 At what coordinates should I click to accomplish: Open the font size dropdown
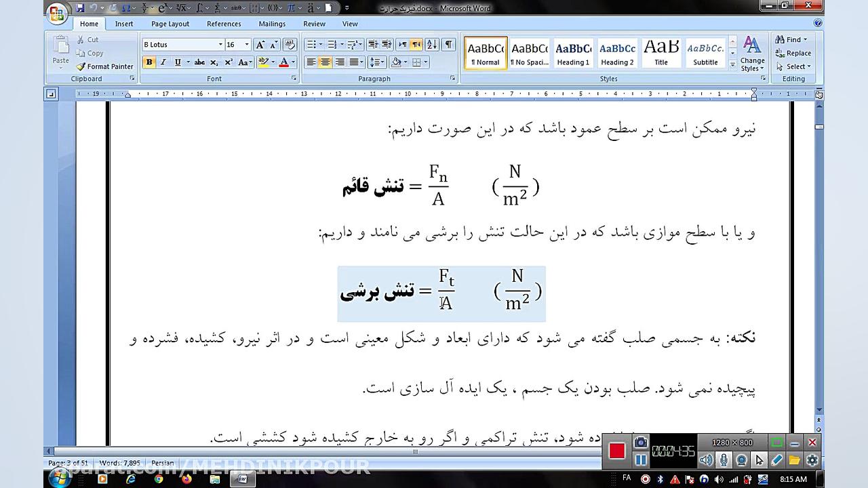[247, 44]
